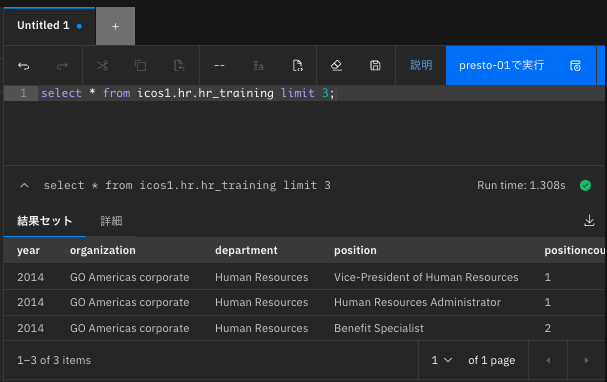Switch to the 結果セット tab

coord(45,221)
